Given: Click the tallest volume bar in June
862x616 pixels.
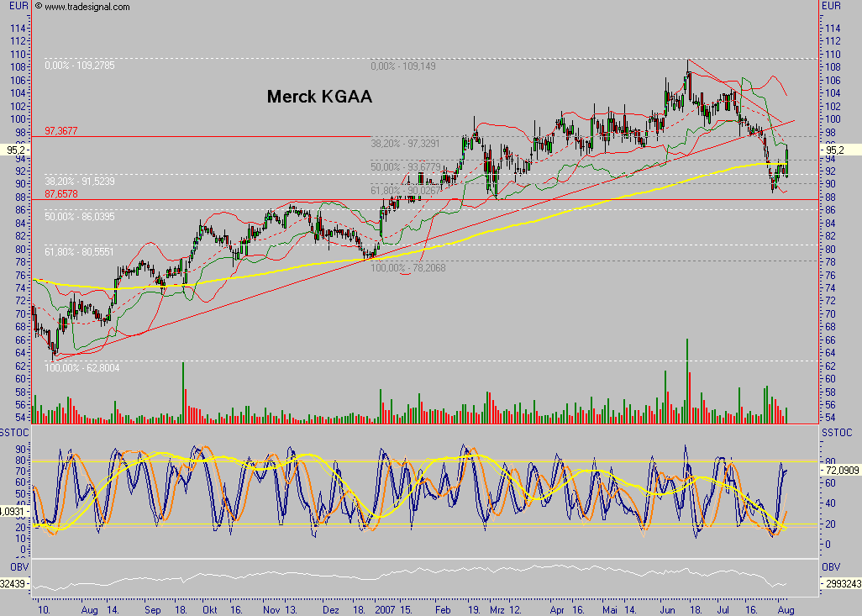Looking at the screenshot, I should [x=687, y=381].
